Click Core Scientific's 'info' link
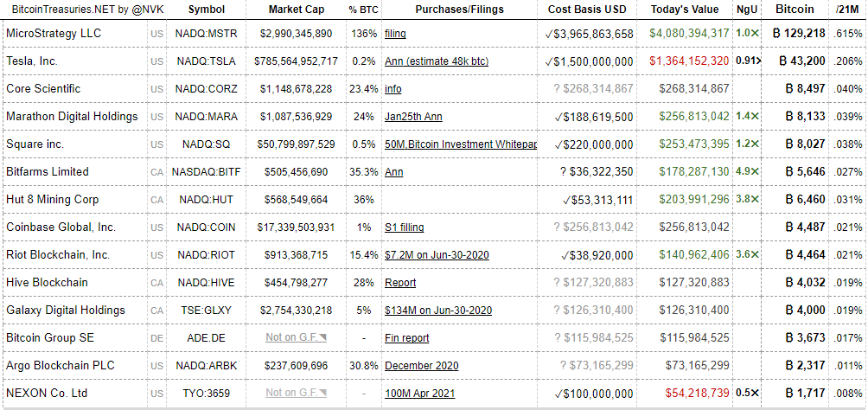 click(x=393, y=89)
